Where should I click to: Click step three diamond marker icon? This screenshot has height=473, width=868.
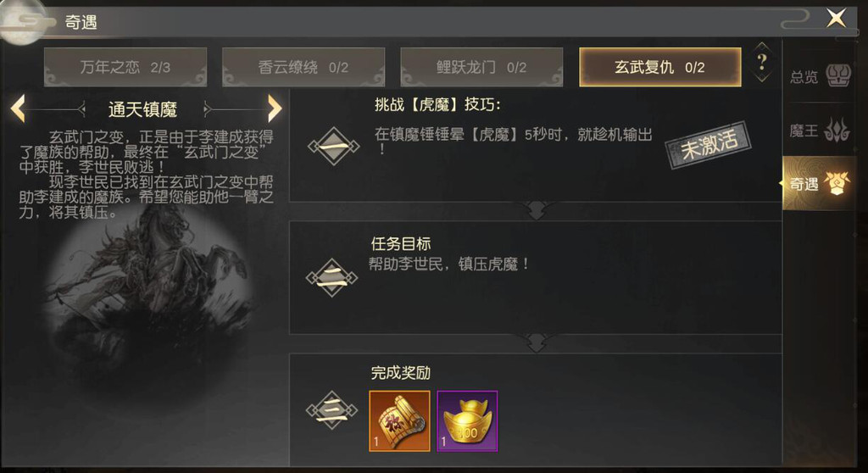pyautogui.click(x=331, y=410)
